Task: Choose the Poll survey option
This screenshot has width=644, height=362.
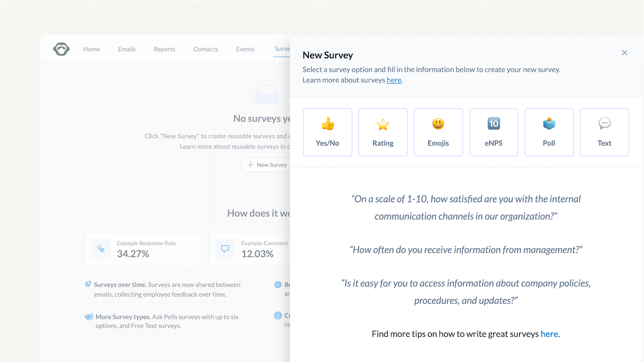Action: click(549, 132)
